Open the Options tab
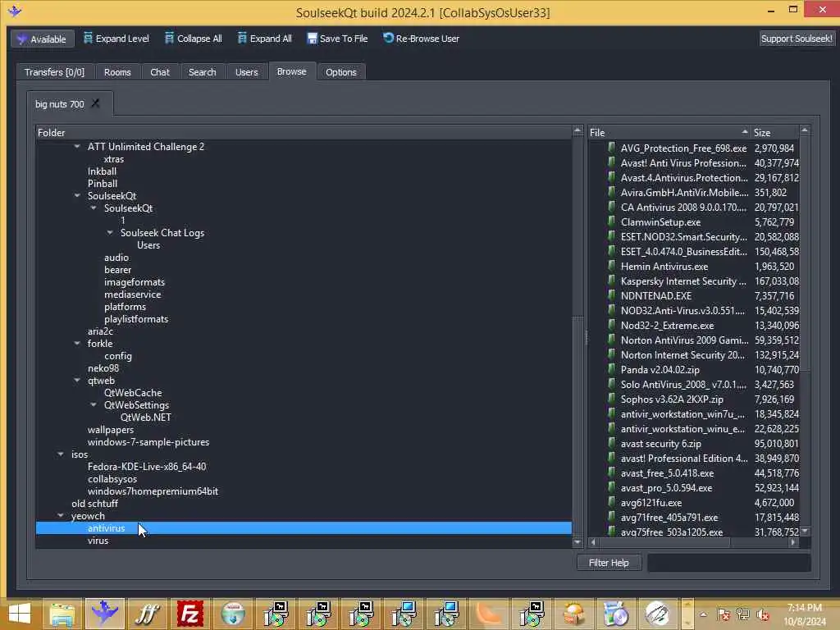The width and height of the screenshot is (840, 630). pyautogui.click(x=340, y=72)
